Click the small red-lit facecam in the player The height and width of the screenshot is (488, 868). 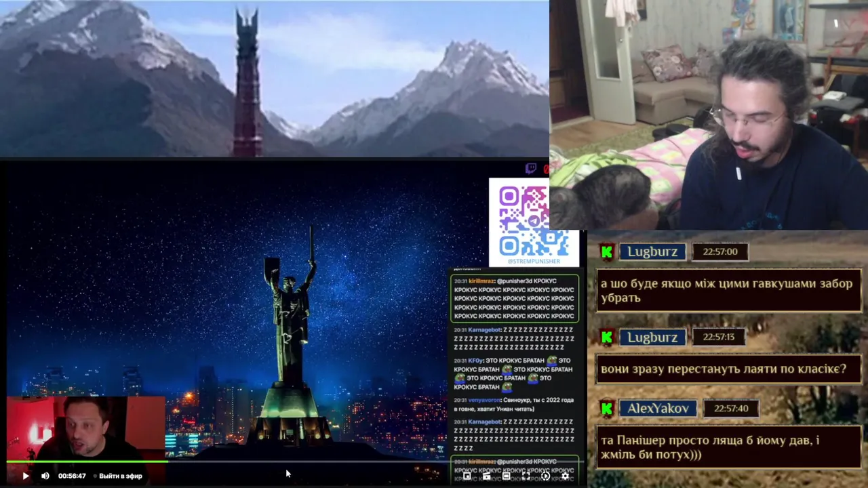tap(86, 429)
